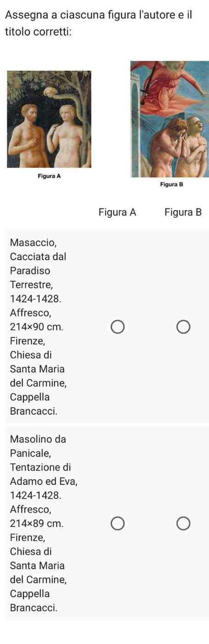Open the Figura B fresco image
The height and width of the screenshot is (644, 209).
tap(170, 119)
